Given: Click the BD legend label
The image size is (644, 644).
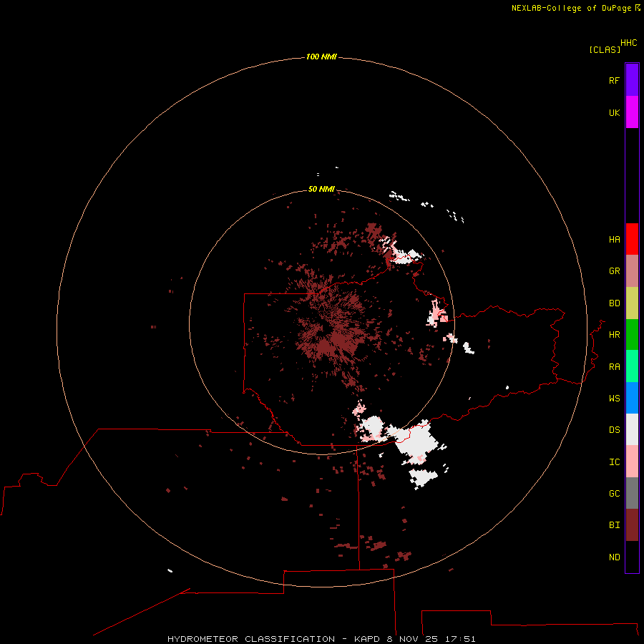Looking at the screenshot, I should [x=614, y=303].
